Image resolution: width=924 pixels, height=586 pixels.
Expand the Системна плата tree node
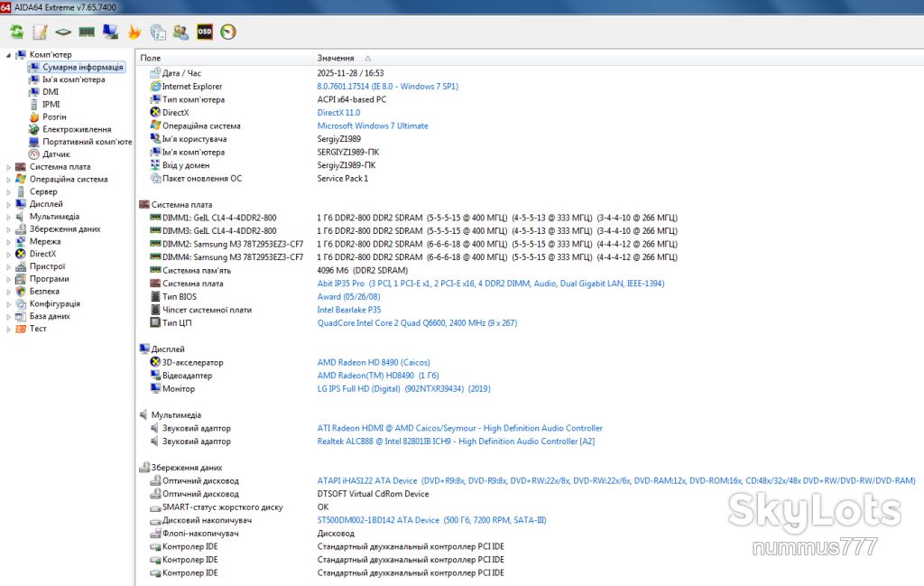[x=8, y=167]
